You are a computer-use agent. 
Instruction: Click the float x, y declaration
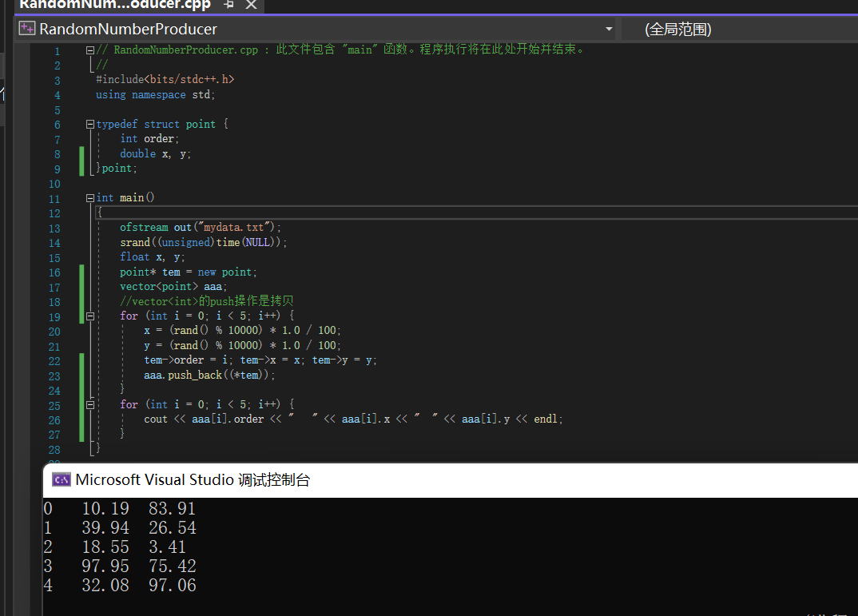152,256
